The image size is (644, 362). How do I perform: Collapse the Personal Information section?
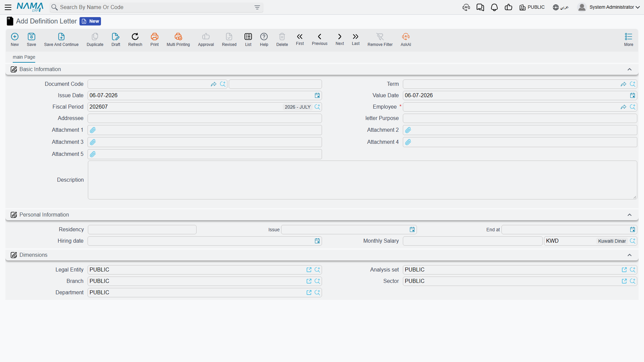coord(630,215)
